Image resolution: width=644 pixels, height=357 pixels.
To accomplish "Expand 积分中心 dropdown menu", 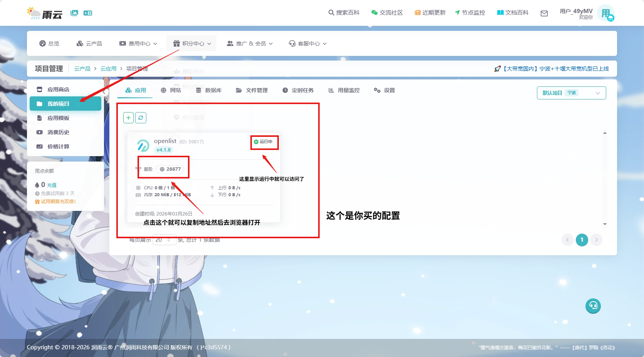I will pos(192,44).
